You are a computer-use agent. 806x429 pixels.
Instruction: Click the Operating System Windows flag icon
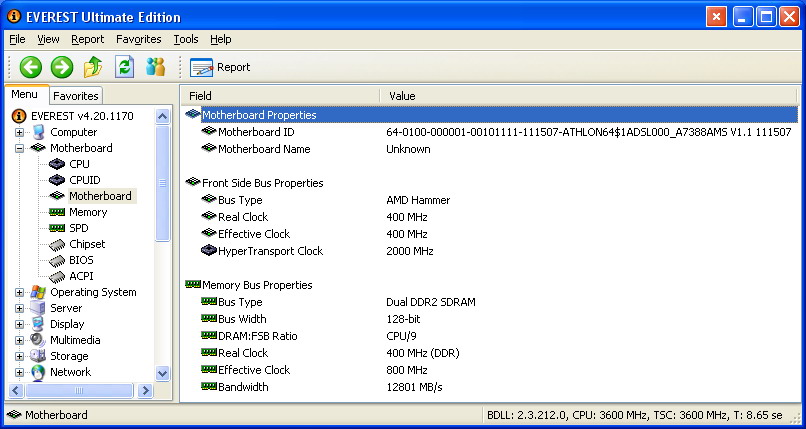click(38, 292)
